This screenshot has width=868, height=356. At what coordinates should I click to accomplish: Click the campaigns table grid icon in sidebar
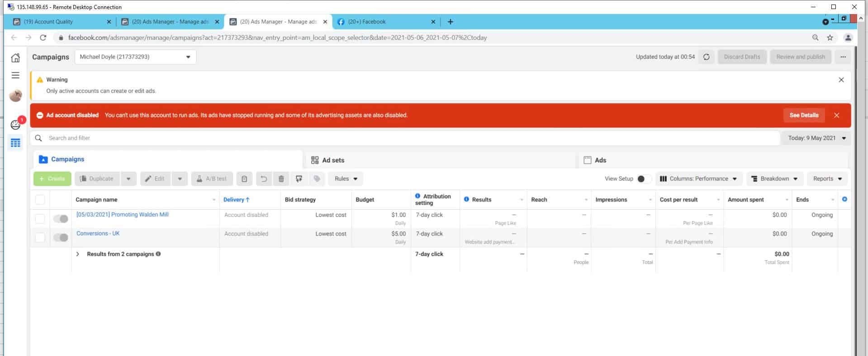pos(15,143)
